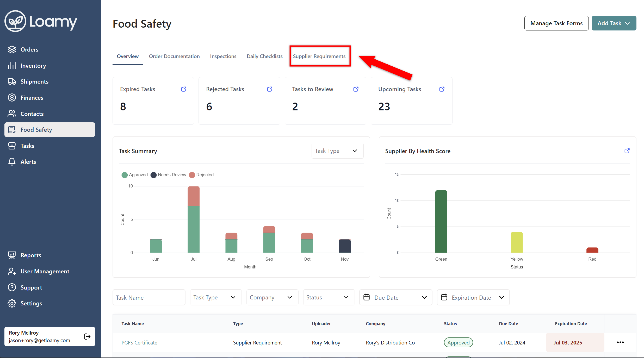This screenshot has height=358, width=644.
Task: Open Rejected Tasks external link icon
Action: [x=270, y=89]
